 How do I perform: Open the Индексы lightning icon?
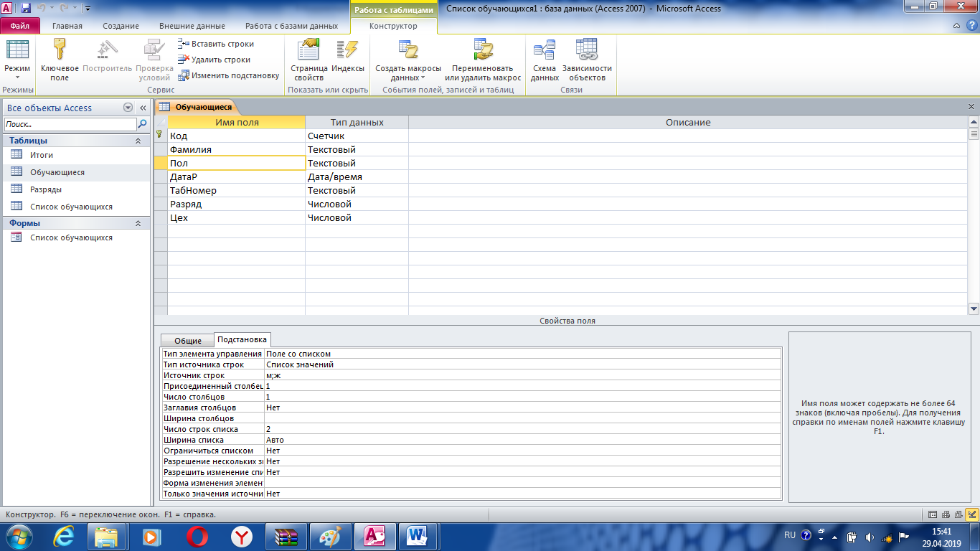click(348, 50)
